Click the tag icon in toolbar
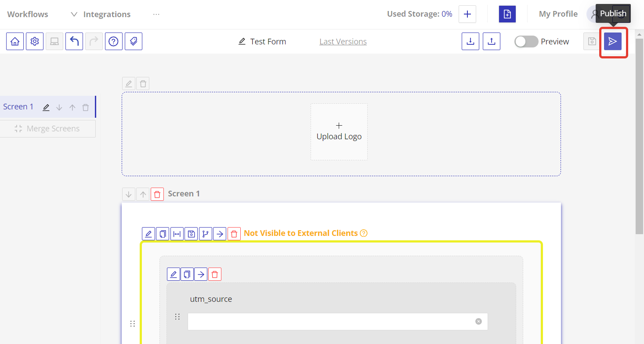Screen dimensions: 644x344 [134, 41]
